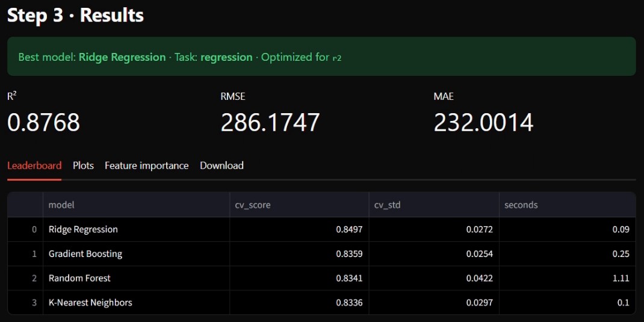Click the seconds column header
Image resolution: width=644 pixels, height=322 pixels.
click(568, 205)
